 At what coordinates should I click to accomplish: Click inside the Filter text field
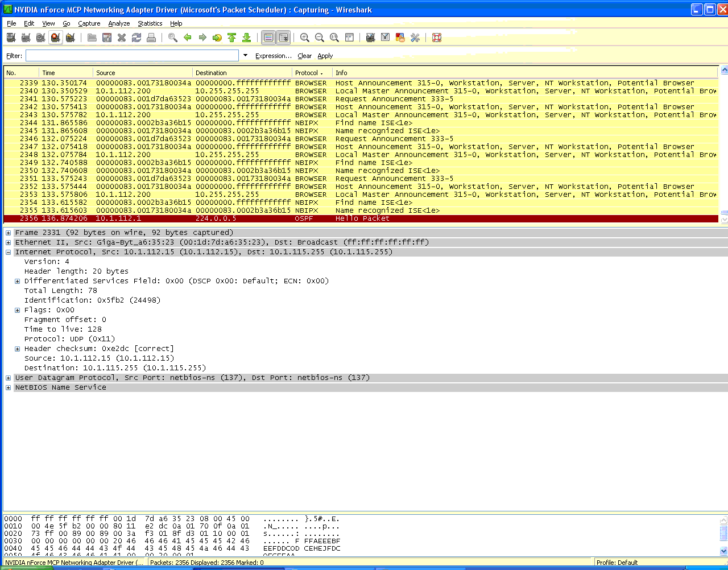[x=132, y=56]
